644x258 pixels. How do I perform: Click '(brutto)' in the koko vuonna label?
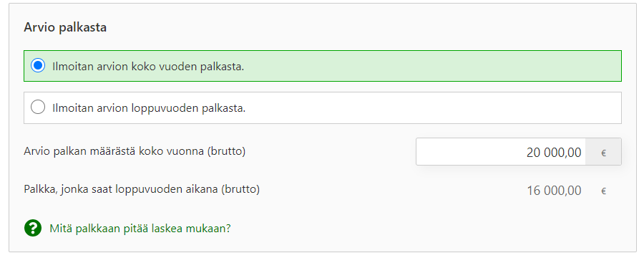pyautogui.click(x=226, y=151)
